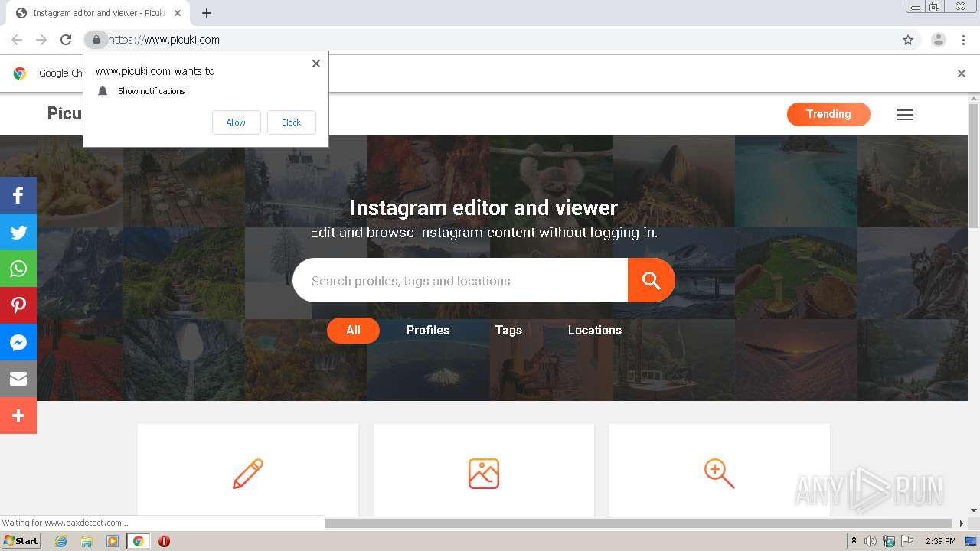Image resolution: width=980 pixels, height=551 pixels.
Task: Open more share options plus icon
Action: point(18,416)
